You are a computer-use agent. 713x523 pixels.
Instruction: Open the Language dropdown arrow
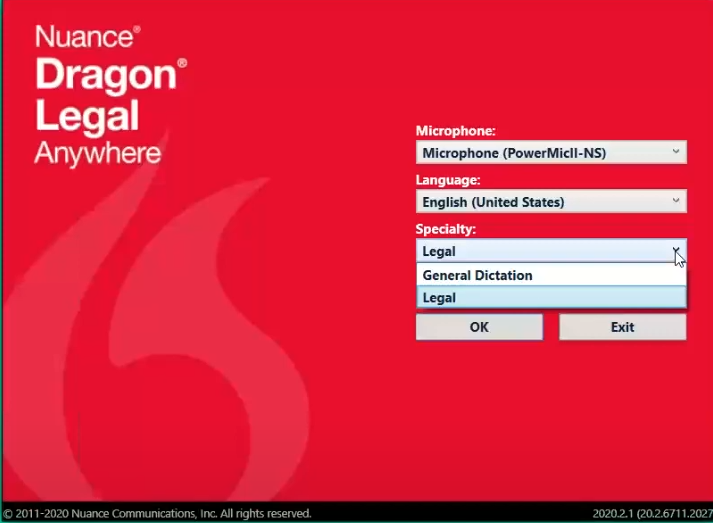point(676,202)
